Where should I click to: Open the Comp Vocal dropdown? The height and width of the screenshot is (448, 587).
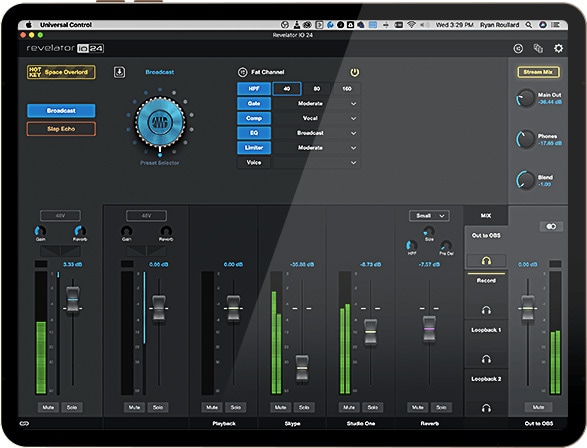pos(317,118)
